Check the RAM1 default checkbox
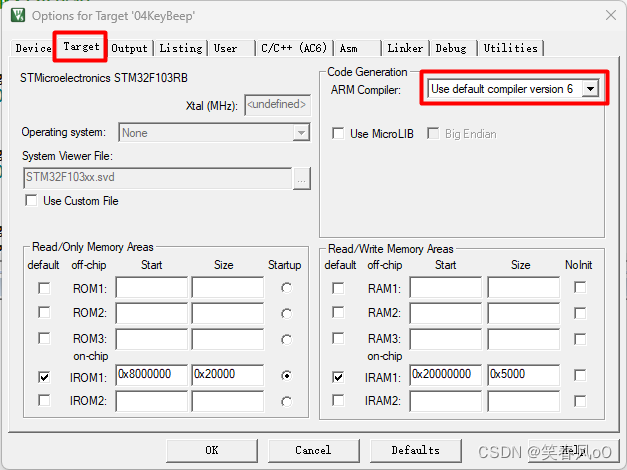Viewport: 627px width, 470px height. 338,288
